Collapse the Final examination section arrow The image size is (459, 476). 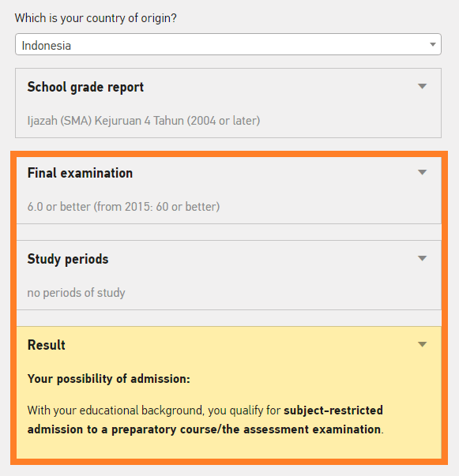[x=422, y=172]
